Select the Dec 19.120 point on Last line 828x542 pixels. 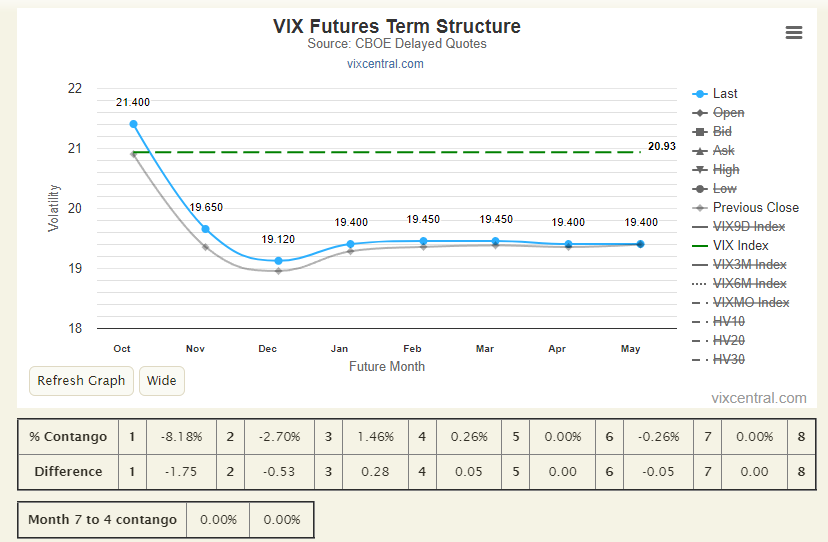click(x=278, y=261)
